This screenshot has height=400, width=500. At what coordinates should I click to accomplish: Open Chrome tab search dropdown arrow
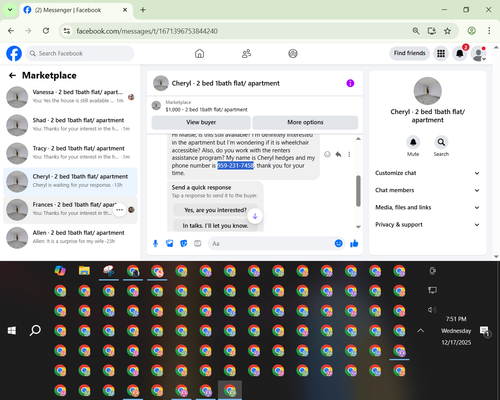[10, 10]
